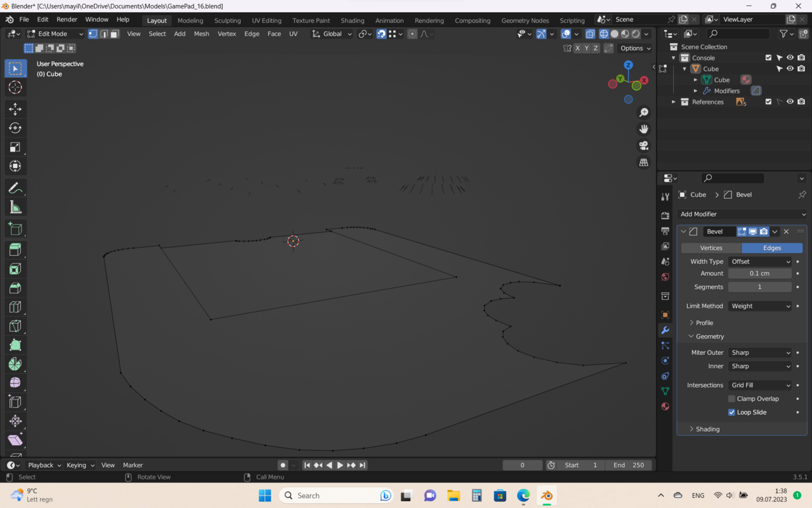Click the Amount 0.1 cm value field
This screenshot has width=812, height=508.
click(760, 274)
